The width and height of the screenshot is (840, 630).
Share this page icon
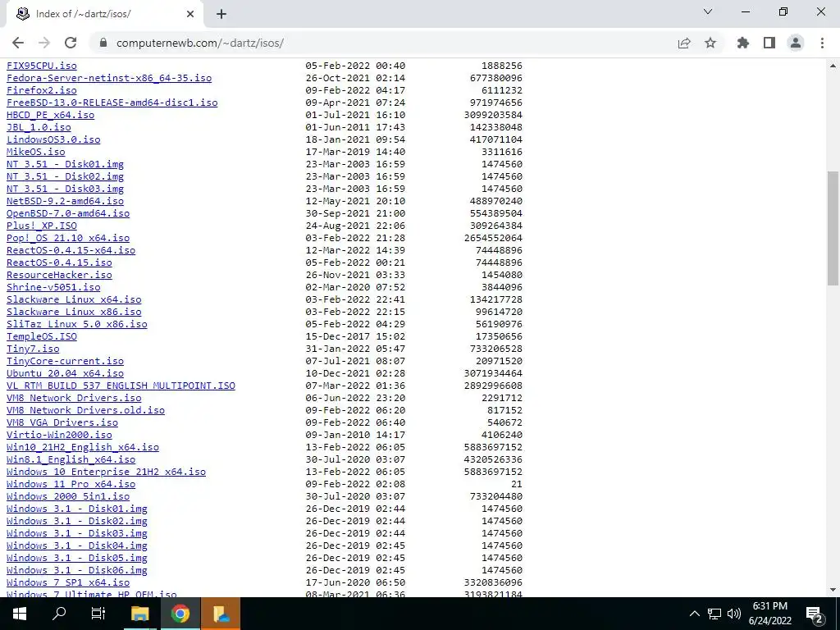684,43
